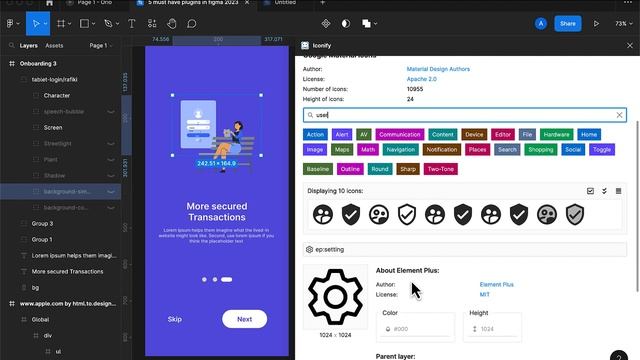Click the Color #000 input field
The width and height of the screenshot is (640, 360).
coord(416,329)
